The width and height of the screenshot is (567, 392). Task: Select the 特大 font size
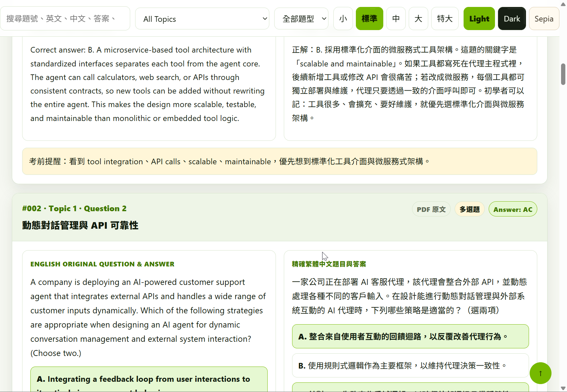(445, 19)
